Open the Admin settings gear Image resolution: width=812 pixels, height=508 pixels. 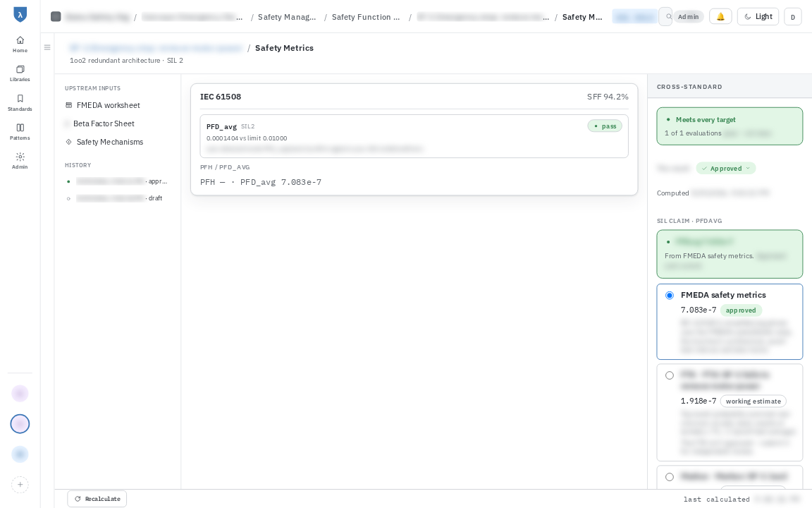click(20, 161)
